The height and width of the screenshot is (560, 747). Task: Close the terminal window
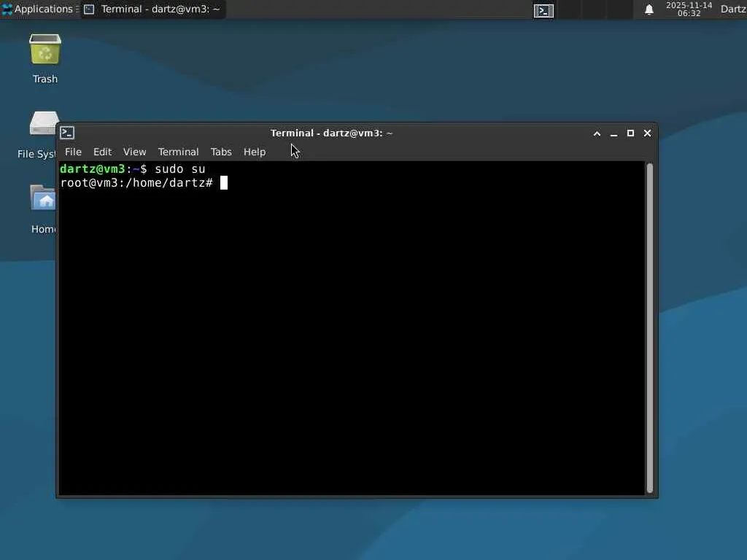(648, 133)
